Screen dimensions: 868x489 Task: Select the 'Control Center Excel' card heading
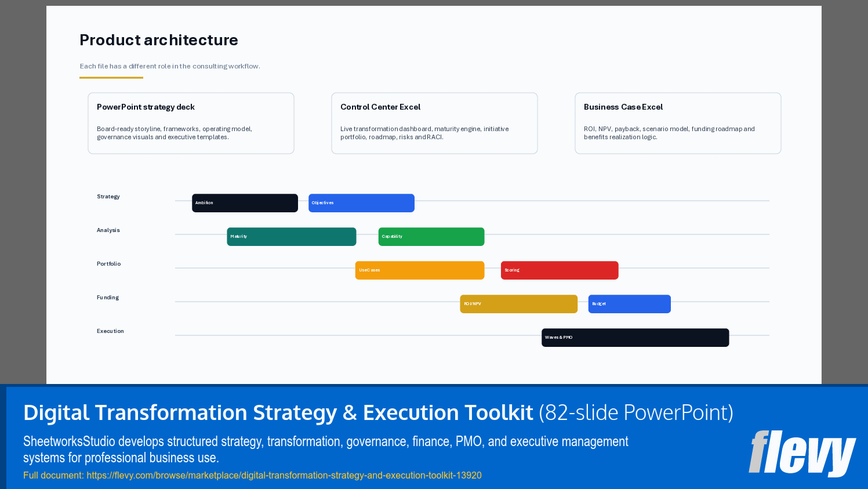tap(380, 107)
